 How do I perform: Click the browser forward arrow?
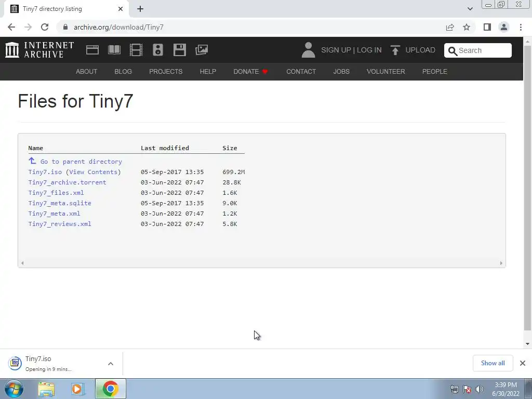pyautogui.click(x=28, y=27)
